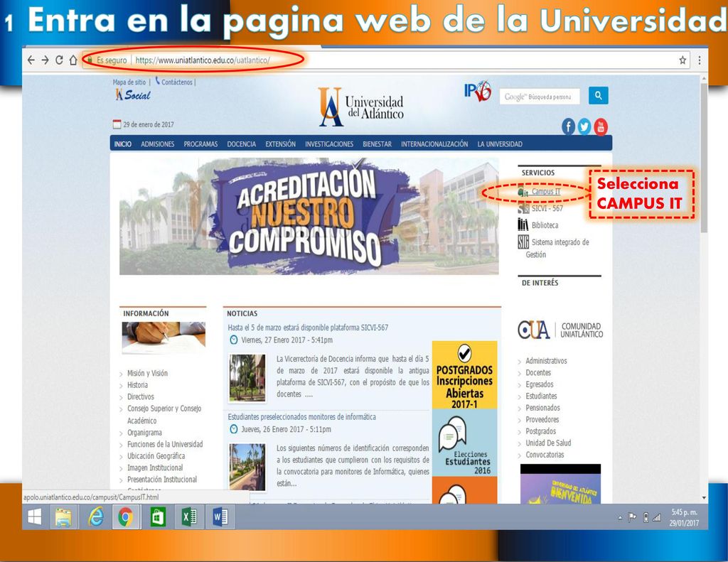Click the Google search input field
Viewport: 728px width, 562px height.
540,97
